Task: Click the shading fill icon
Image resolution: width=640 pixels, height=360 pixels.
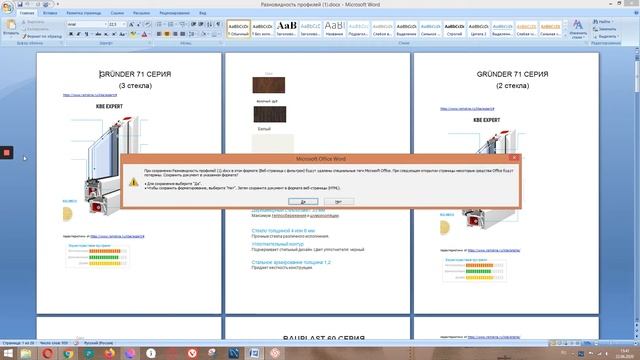Action: coord(204,34)
